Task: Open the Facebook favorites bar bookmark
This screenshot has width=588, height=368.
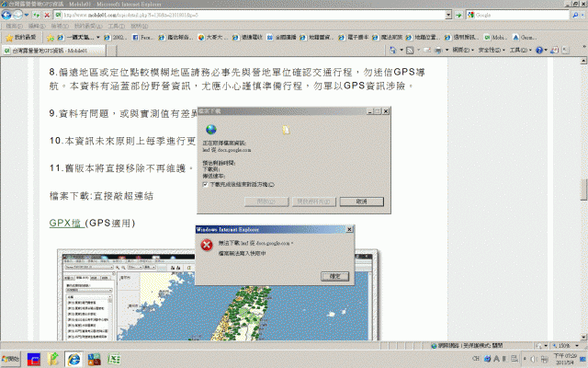Action: point(142,38)
